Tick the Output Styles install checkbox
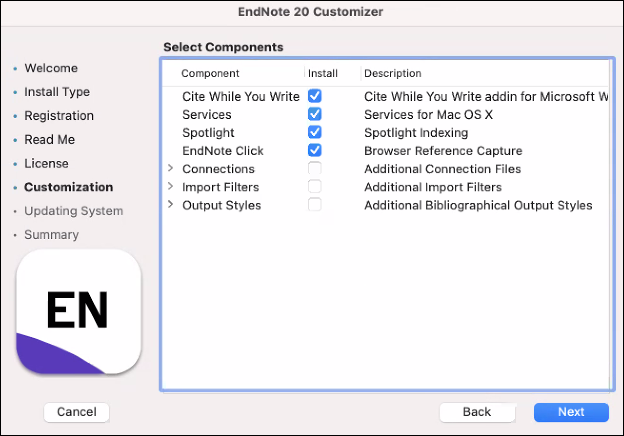Screen dimensions: 624x436 (314, 205)
